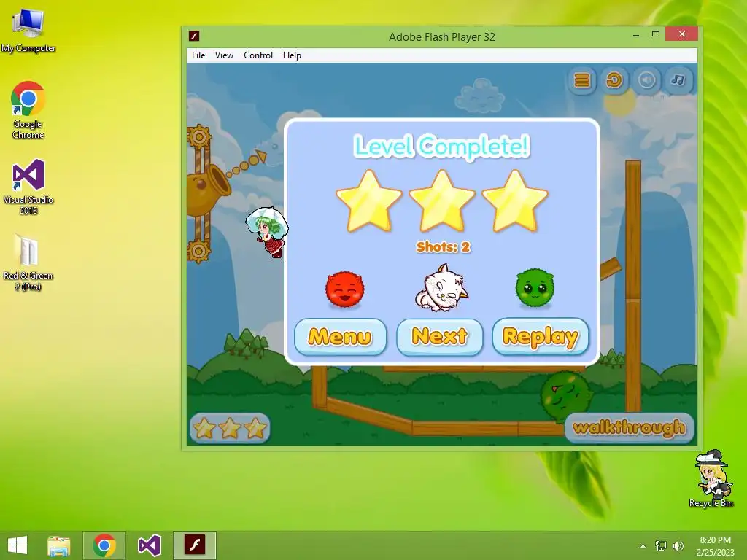The height and width of the screenshot is (560, 747).
Task: Click the restart level icon in game toolbar
Action: (x=614, y=80)
